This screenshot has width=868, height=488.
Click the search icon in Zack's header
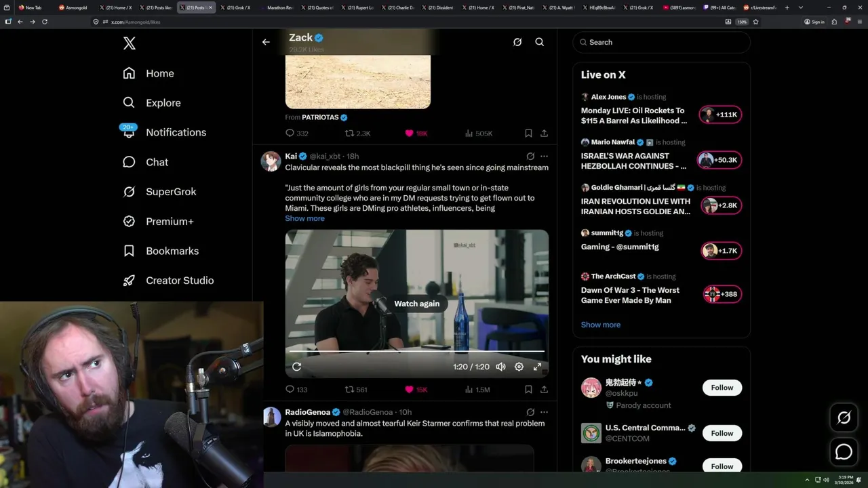pyautogui.click(x=540, y=42)
